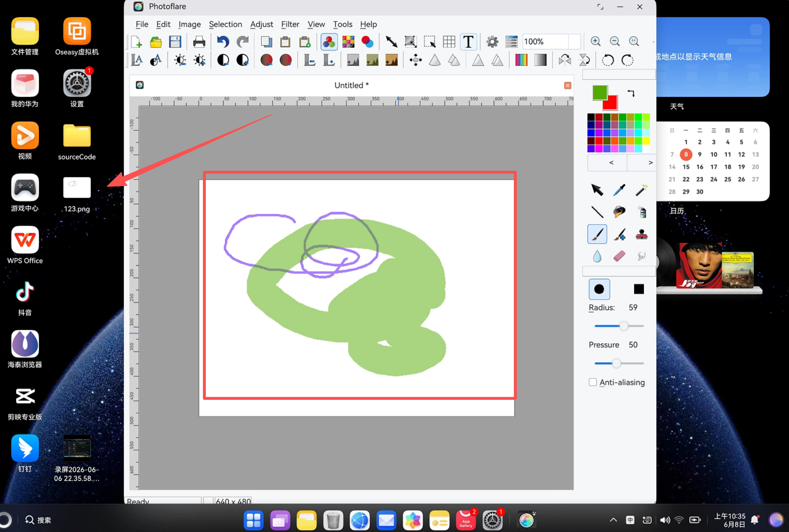Open a file with the folder icon
Viewport: 789px width, 532px height.
[156, 42]
